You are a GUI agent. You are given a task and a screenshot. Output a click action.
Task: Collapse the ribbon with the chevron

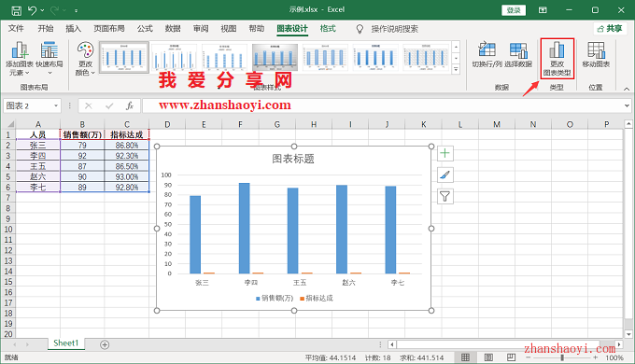coord(627,89)
